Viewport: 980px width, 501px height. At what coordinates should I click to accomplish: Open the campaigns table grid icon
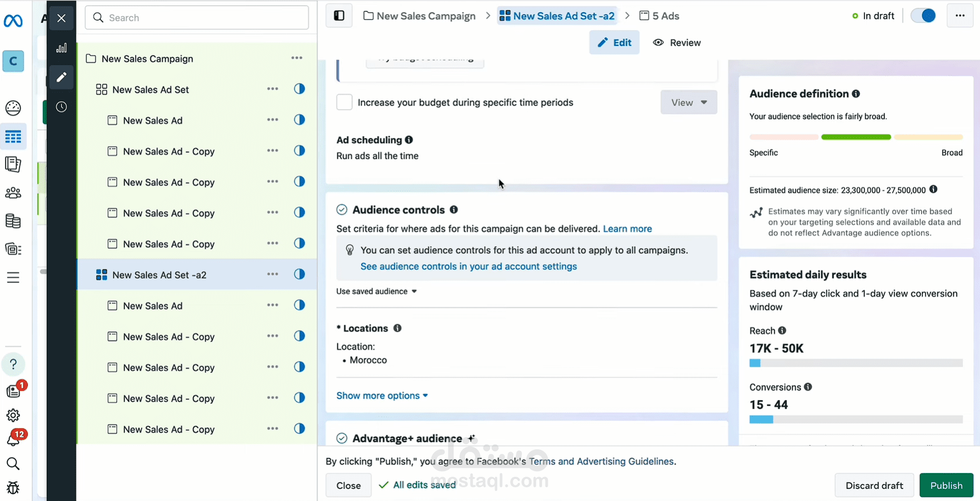pos(13,137)
